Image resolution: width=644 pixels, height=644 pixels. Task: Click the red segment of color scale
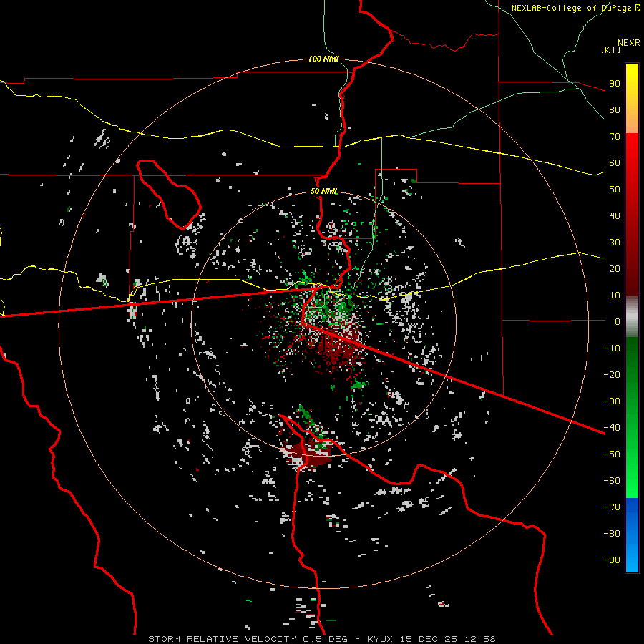pyautogui.click(x=632, y=215)
